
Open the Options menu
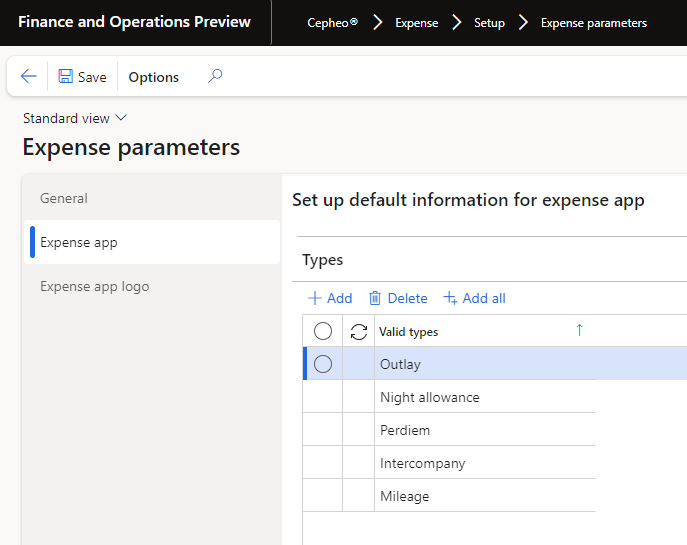point(154,77)
